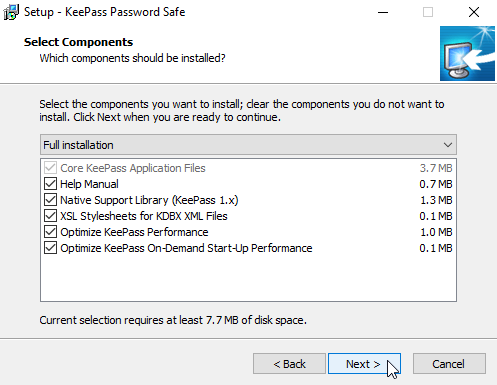This screenshot has height=385, width=497.
Task: Click Next to continue setup
Action: click(x=364, y=364)
